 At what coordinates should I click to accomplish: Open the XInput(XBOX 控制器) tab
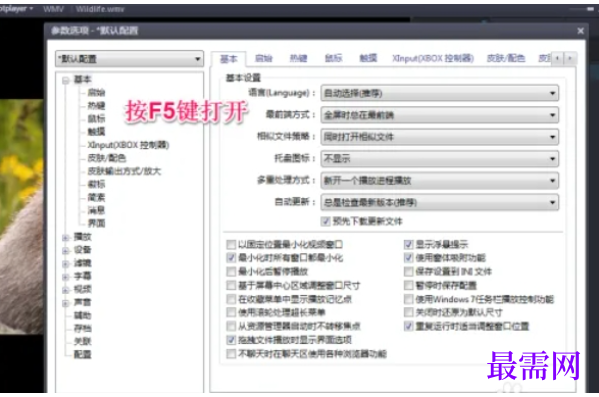(x=433, y=58)
